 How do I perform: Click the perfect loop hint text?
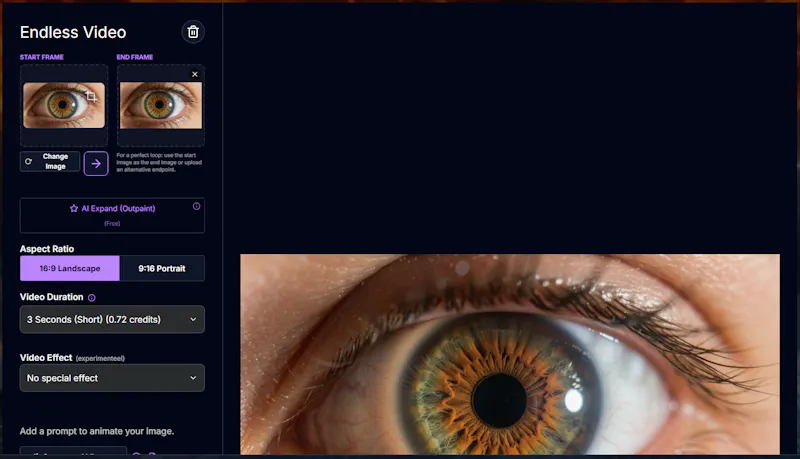click(159, 162)
